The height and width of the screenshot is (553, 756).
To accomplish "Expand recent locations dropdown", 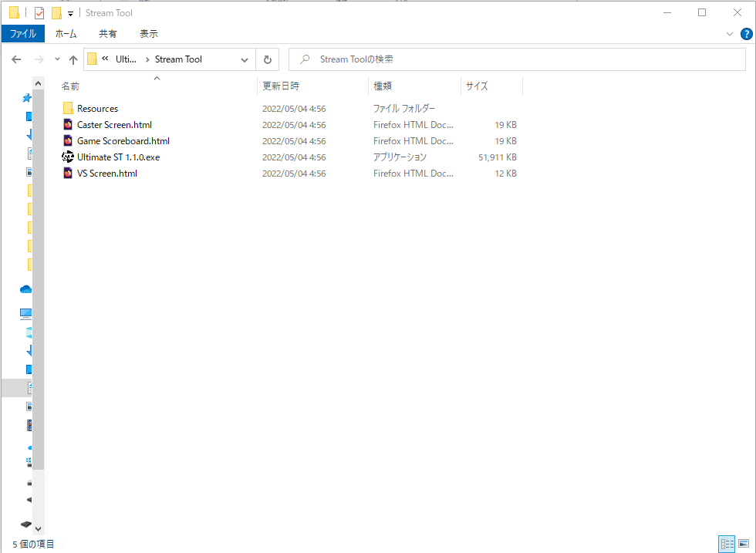I will (x=57, y=59).
